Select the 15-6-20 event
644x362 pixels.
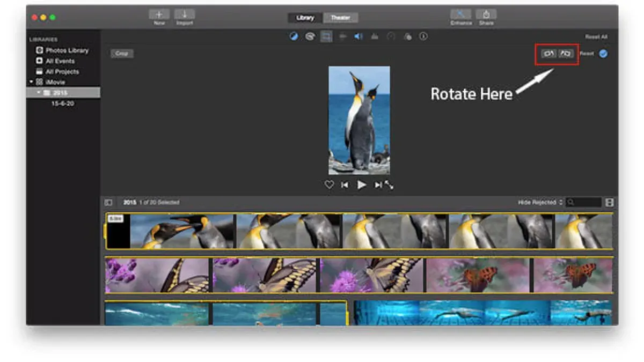(63, 104)
